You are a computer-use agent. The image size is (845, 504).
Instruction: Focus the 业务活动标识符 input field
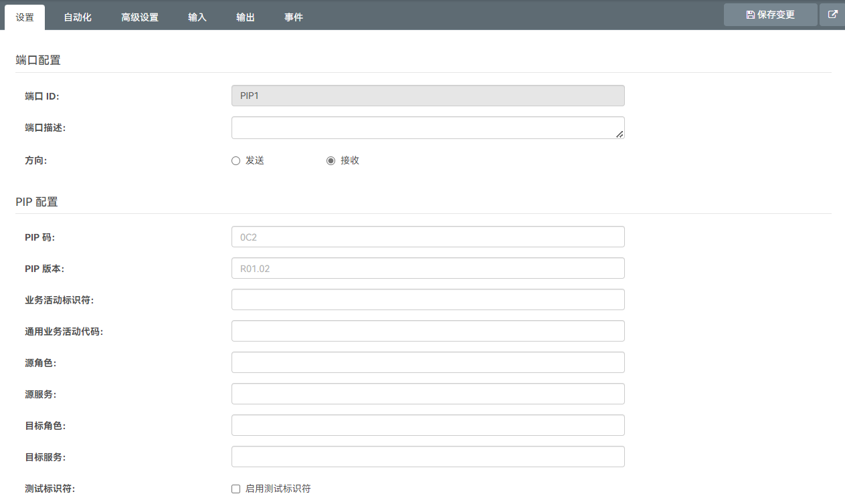click(428, 299)
